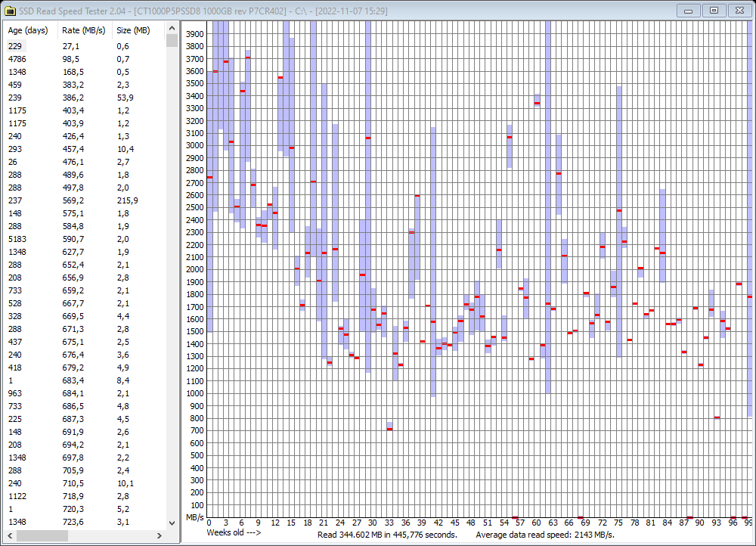Select the row with rate 676,4
This screenshot has width=756, height=546.
85,355
